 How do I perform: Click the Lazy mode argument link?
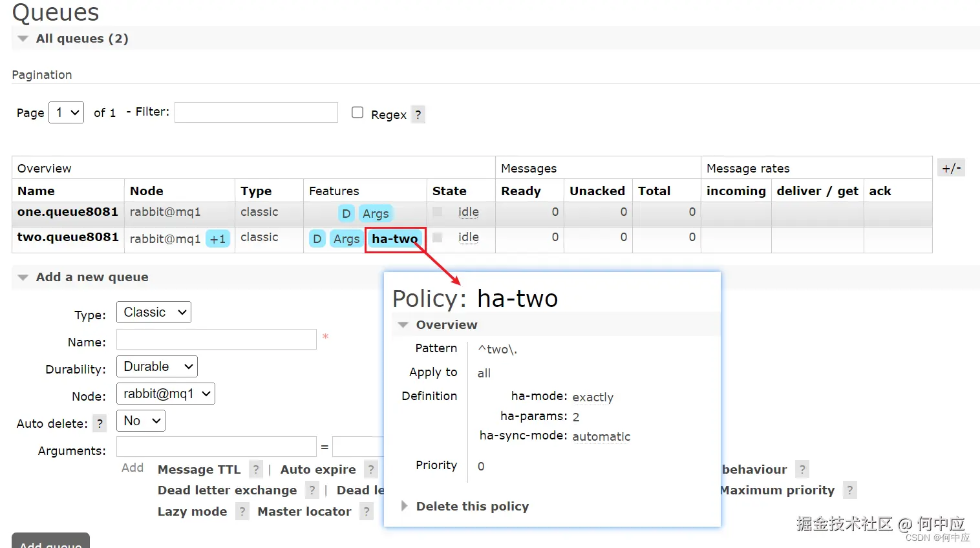pos(193,511)
